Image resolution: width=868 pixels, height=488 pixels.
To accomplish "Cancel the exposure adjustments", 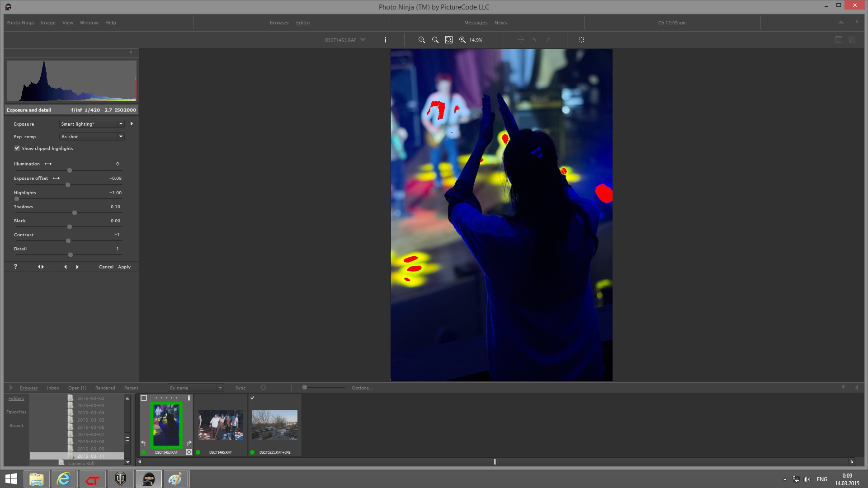I will click(x=106, y=267).
